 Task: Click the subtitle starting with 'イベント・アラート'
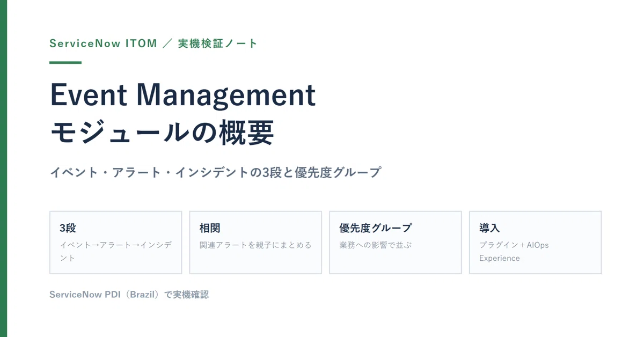point(215,173)
